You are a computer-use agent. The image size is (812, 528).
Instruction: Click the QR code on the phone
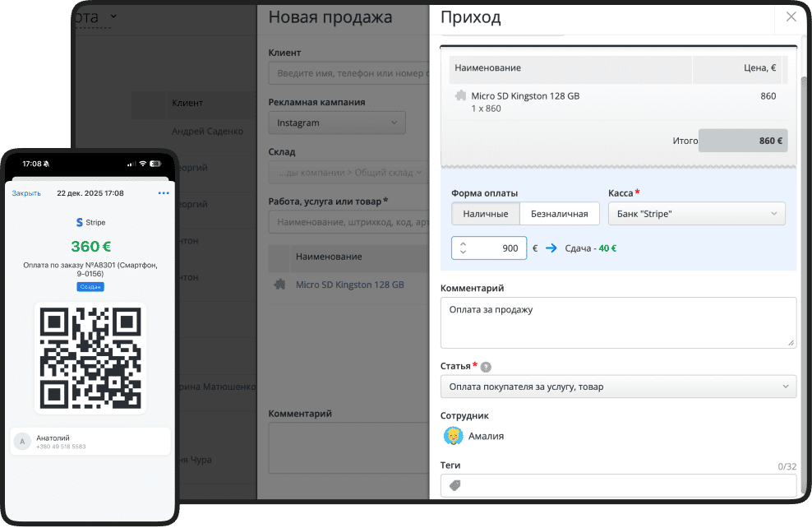point(90,357)
